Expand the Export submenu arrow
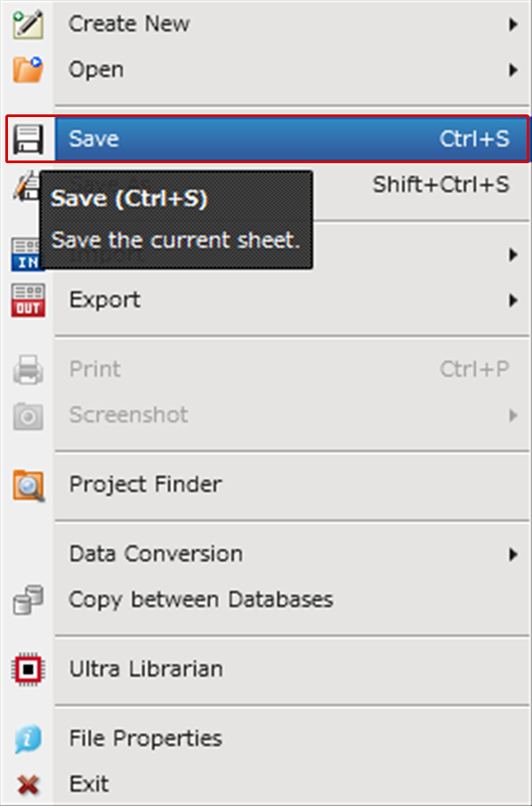The height and width of the screenshot is (806, 532). pos(512,301)
